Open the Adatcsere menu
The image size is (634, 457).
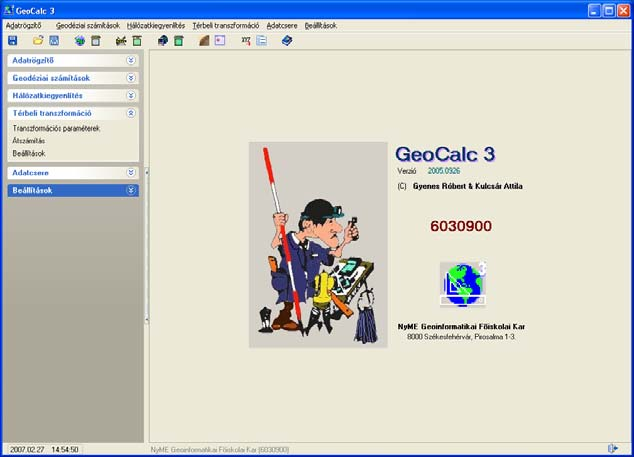[282, 25]
